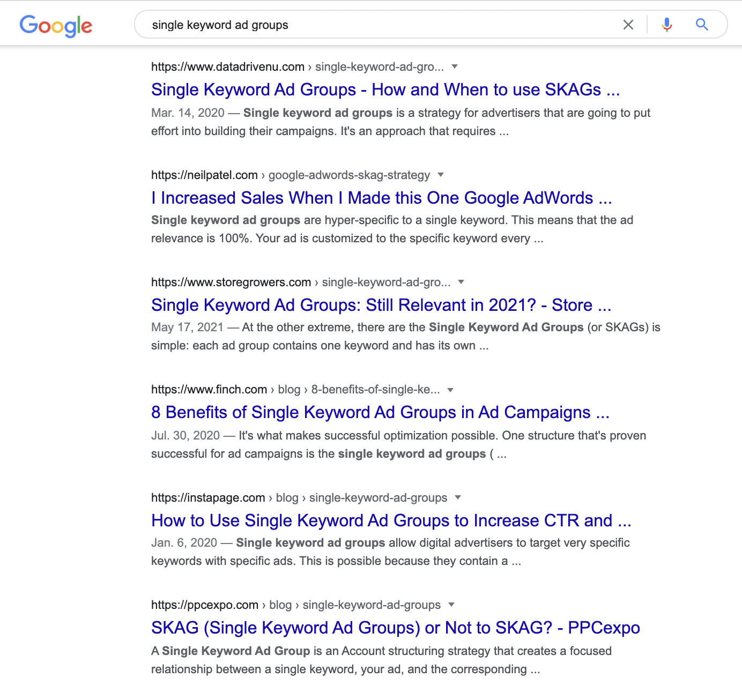Open dropdown arrow next to neilpatel.com URL
This screenshot has width=742, height=700.
tap(441, 175)
